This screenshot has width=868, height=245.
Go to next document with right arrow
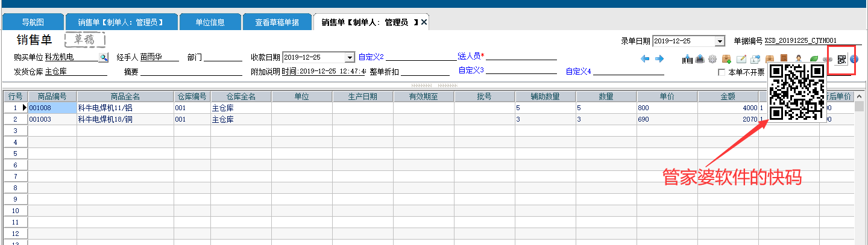pyautogui.click(x=659, y=59)
